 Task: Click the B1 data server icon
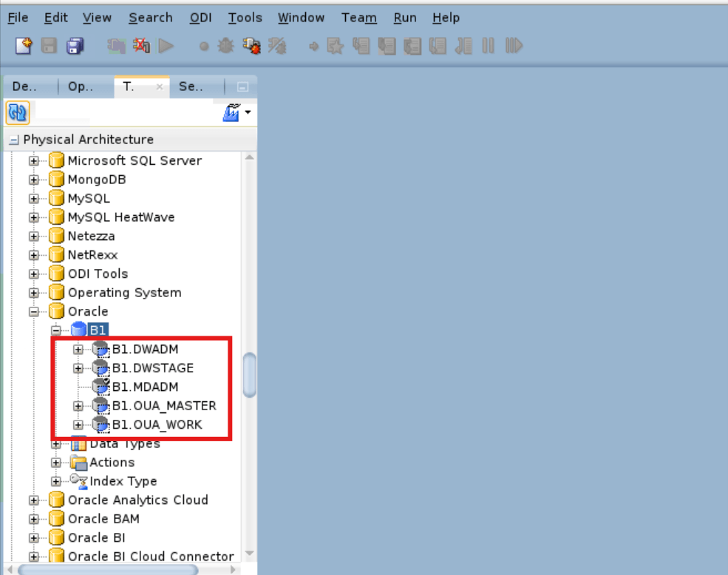coord(79,330)
